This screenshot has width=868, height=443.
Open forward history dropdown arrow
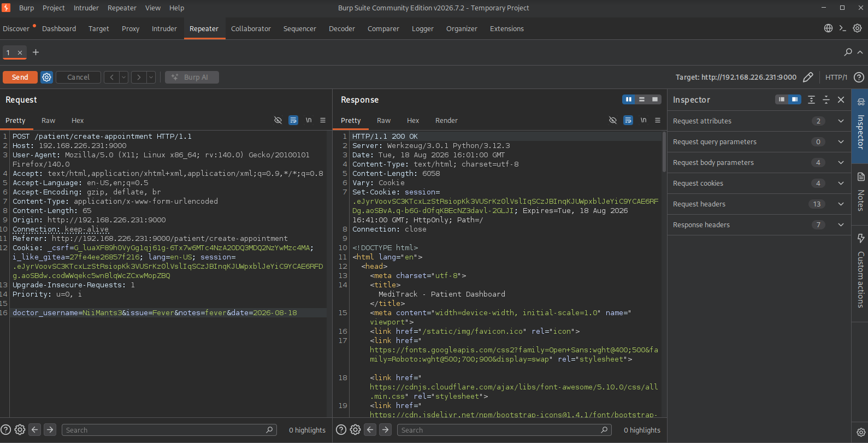pyautogui.click(x=151, y=77)
